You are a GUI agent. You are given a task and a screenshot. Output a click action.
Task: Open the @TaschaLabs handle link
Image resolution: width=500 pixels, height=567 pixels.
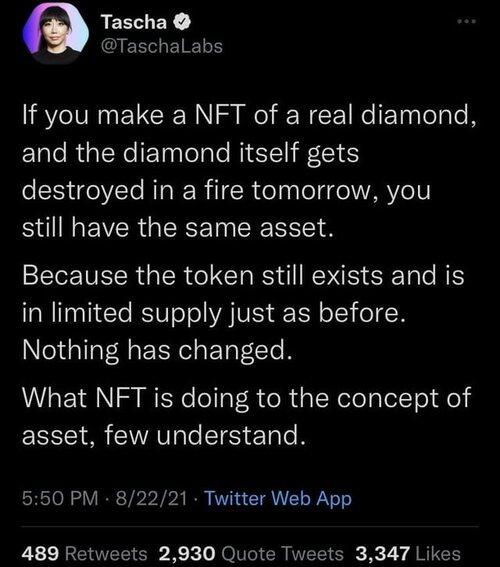(x=162, y=46)
